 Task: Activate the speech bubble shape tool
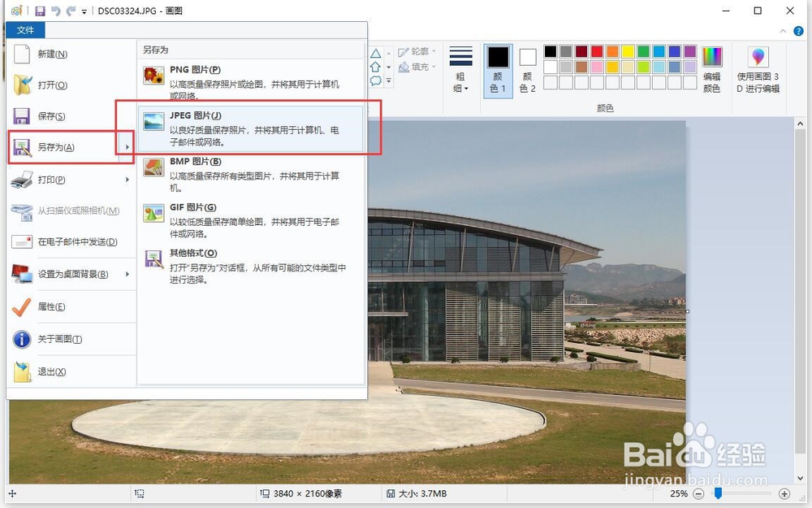pyautogui.click(x=376, y=81)
